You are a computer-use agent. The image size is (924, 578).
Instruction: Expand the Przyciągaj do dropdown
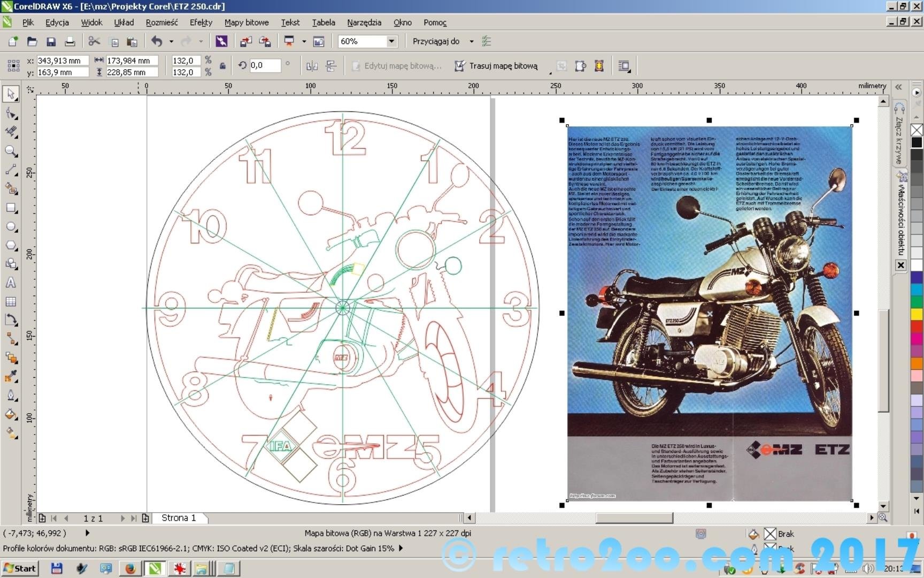click(x=471, y=41)
